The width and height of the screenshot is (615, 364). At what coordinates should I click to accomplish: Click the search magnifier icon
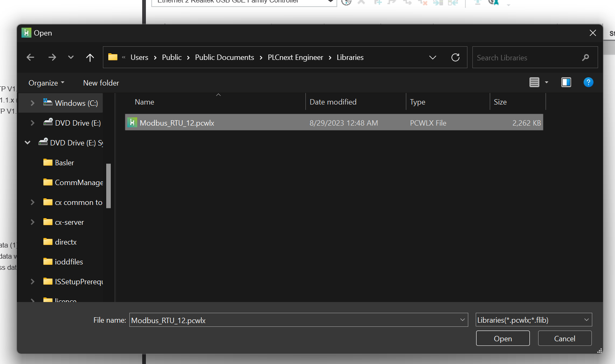pos(586,57)
